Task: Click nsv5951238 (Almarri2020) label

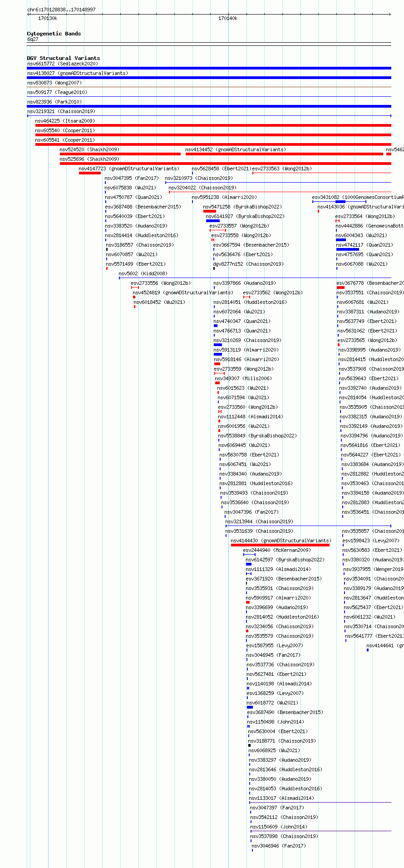Action: pyautogui.click(x=224, y=197)
